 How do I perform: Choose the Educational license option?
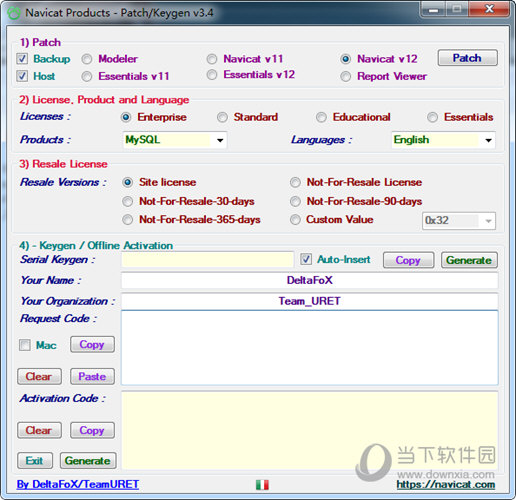point(321,117)
